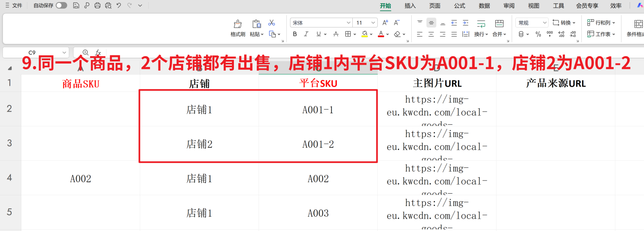
Task: Select the cell containing A001-2
Action: [x=318, y=144]
